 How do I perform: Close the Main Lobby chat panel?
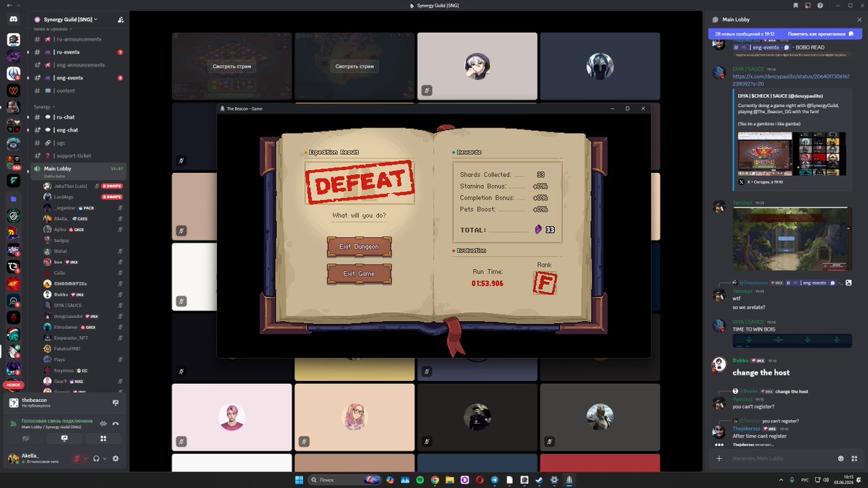[859, 20]
